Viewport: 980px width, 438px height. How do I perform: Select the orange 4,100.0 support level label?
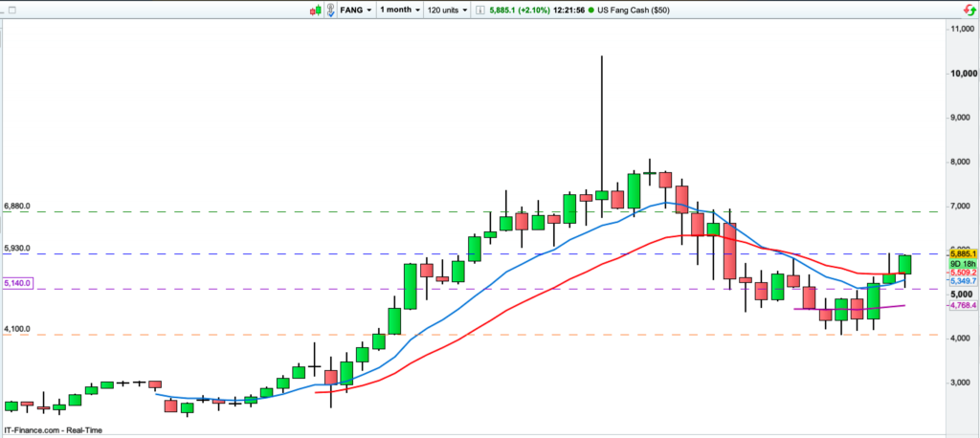pyautogui.click(x=17, y=329)
